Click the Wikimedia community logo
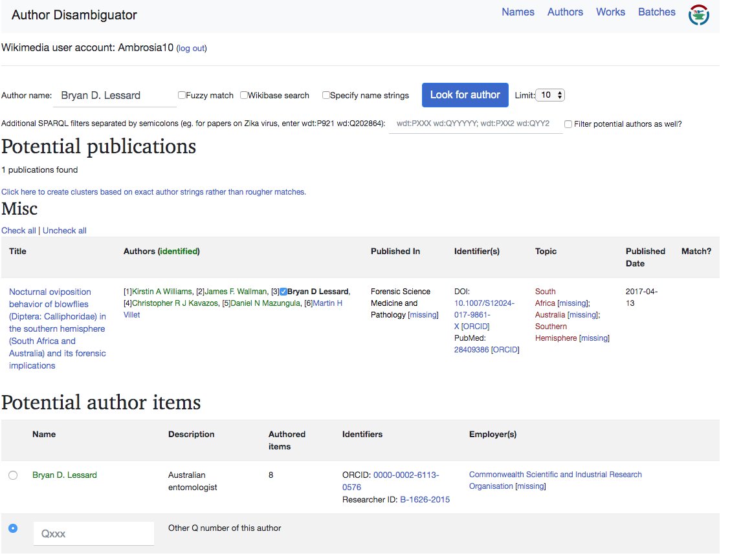 pyautogui.click(x=700, y=14)
